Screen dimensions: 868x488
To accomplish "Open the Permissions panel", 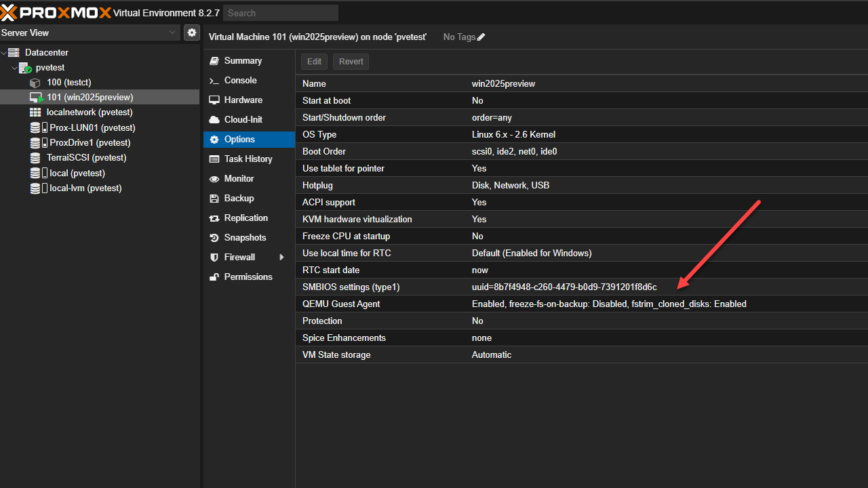I will tap(247, 277).
